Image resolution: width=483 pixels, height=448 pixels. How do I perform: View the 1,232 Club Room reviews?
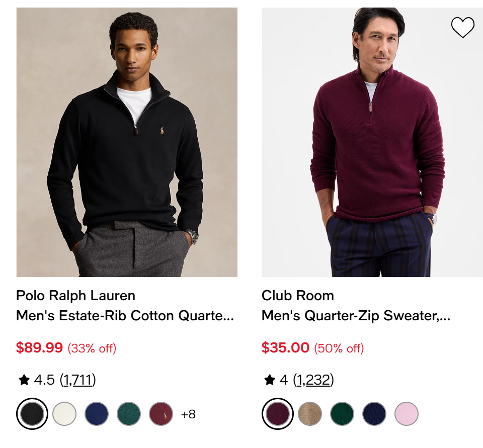click(313, 380)
